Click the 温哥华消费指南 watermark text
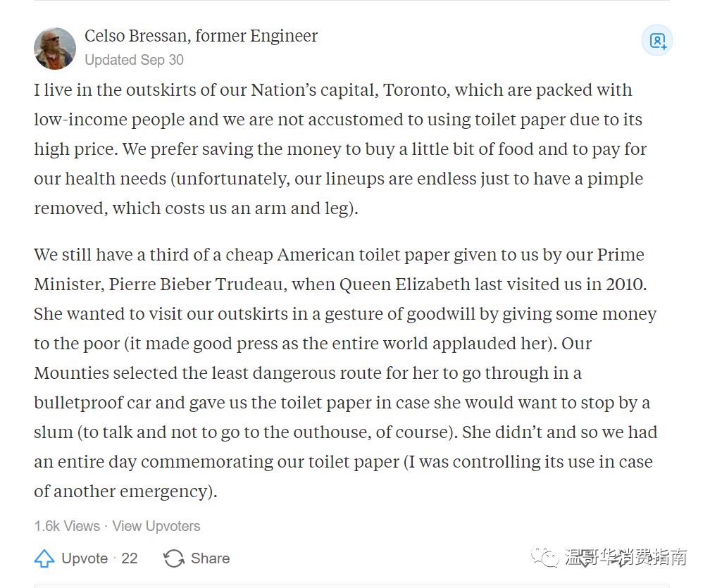Screen dimensions: 710x588 (x=625, y=557)
